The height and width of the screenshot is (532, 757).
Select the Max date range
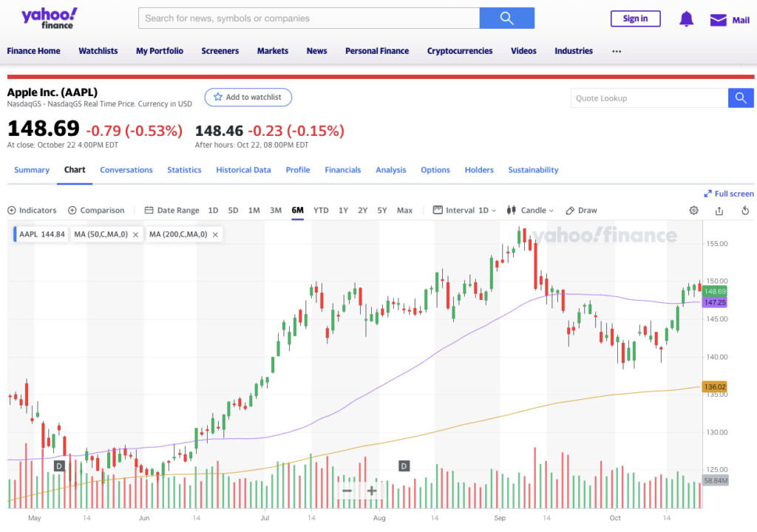[x=404, y=211]
